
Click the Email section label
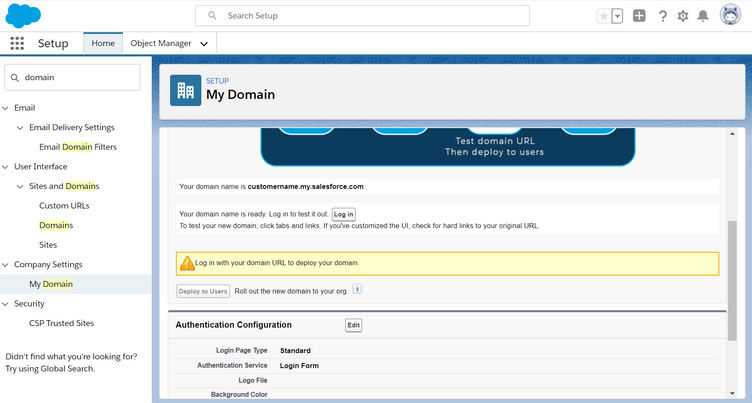pos(24,108)
